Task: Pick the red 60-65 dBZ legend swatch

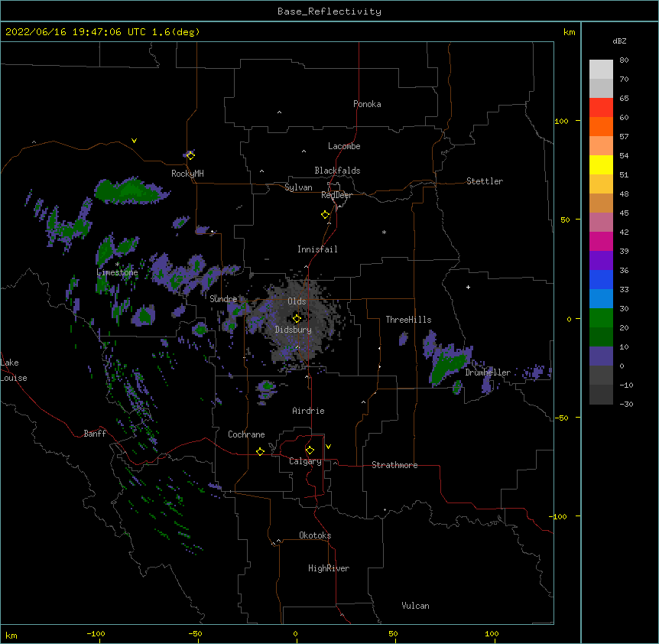Action: click(x=601, y=108)
